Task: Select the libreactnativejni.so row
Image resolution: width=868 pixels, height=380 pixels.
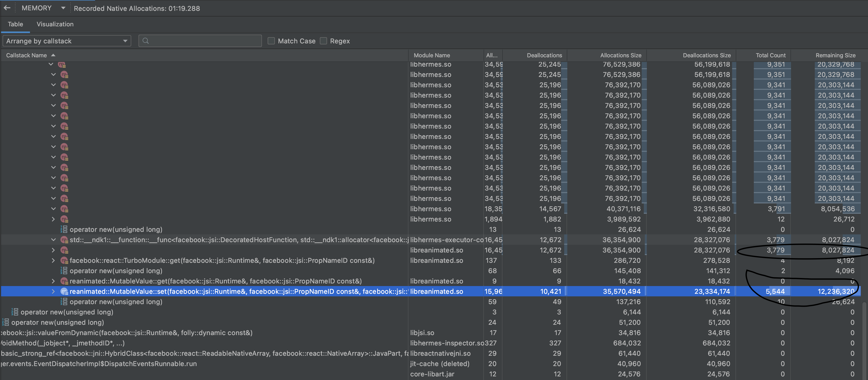Action: pos(431,353)
